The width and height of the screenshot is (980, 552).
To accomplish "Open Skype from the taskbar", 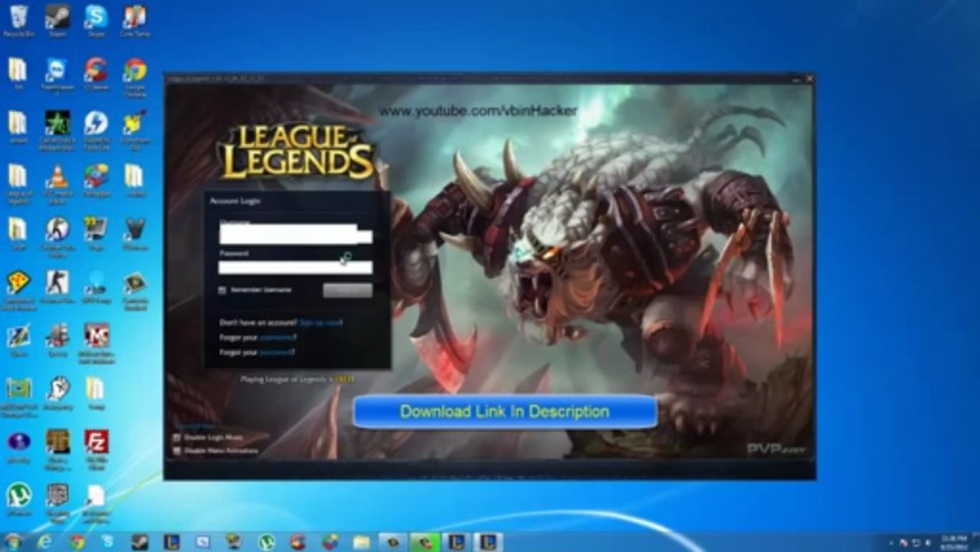I will tap(108, 542).
